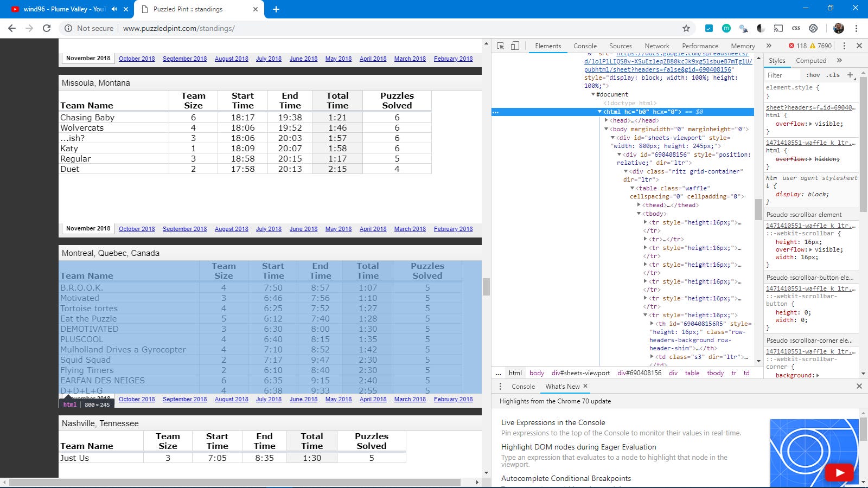Toggle the :hov element state panel
The height and width of the screenshot is (488, 868).
pos(813,75)
